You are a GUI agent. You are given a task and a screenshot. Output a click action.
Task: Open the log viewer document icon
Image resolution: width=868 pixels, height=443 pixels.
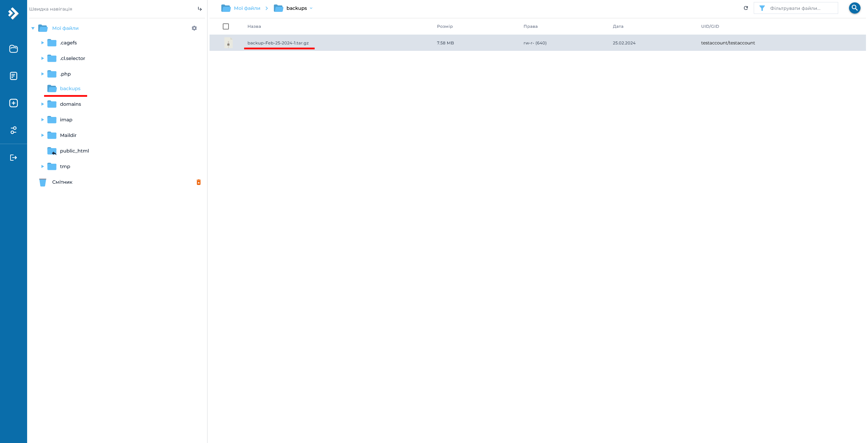(x=13, y=76)
